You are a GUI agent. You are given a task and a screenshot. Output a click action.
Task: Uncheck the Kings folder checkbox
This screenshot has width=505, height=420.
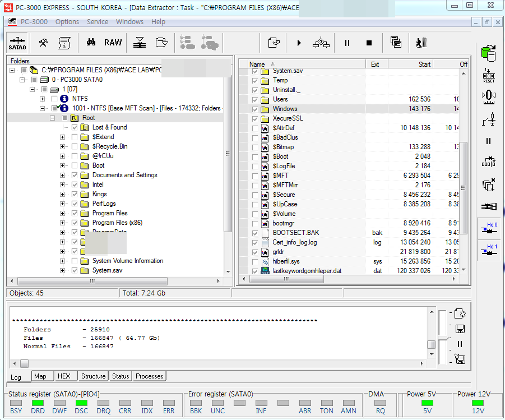(75, 194)
